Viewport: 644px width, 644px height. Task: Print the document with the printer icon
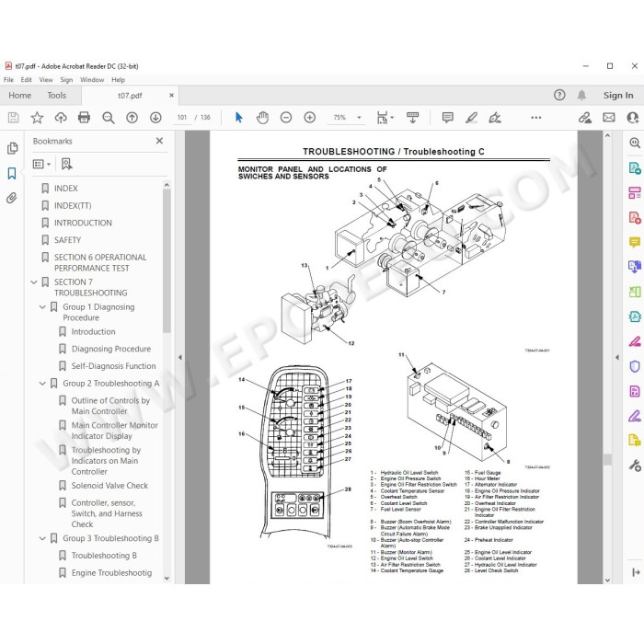point(85,118)
